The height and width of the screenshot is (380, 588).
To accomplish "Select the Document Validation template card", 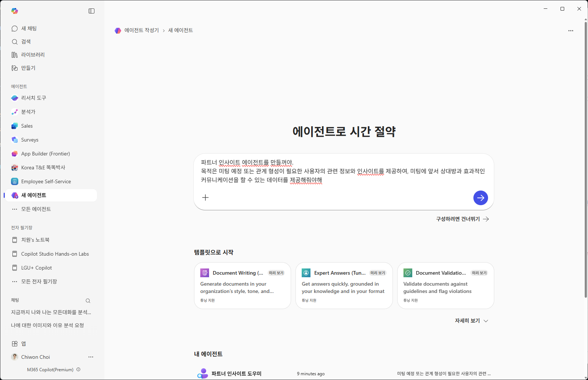I will pos(446,286).
